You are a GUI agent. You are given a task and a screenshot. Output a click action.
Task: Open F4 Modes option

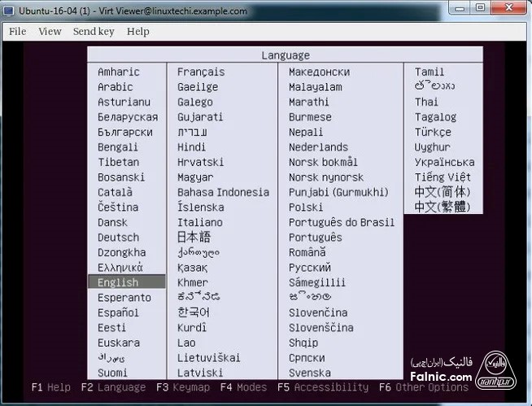(243, 387)
